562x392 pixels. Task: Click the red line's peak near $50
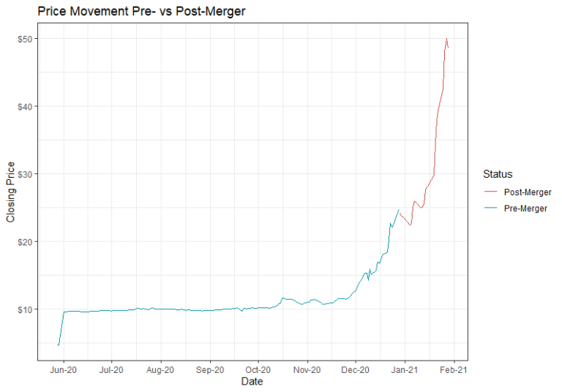coord(446,39)
